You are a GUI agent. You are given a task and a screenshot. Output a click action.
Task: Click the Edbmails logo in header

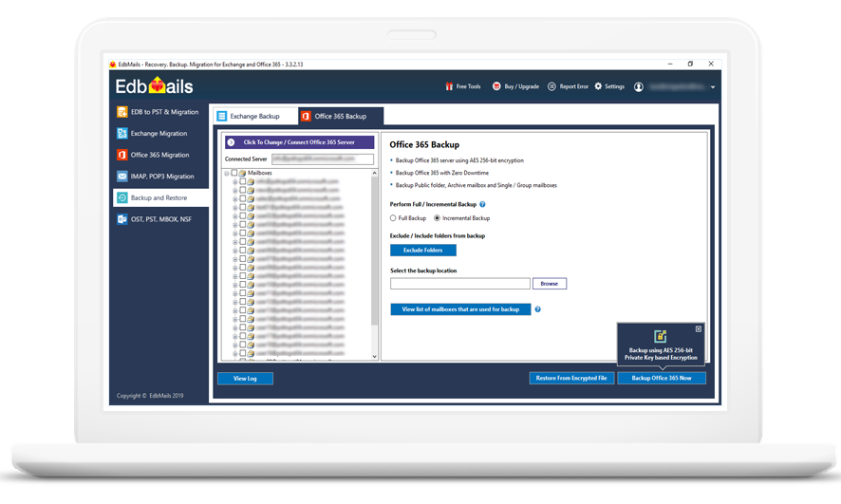pyautogui.click(x=154, y=86)
